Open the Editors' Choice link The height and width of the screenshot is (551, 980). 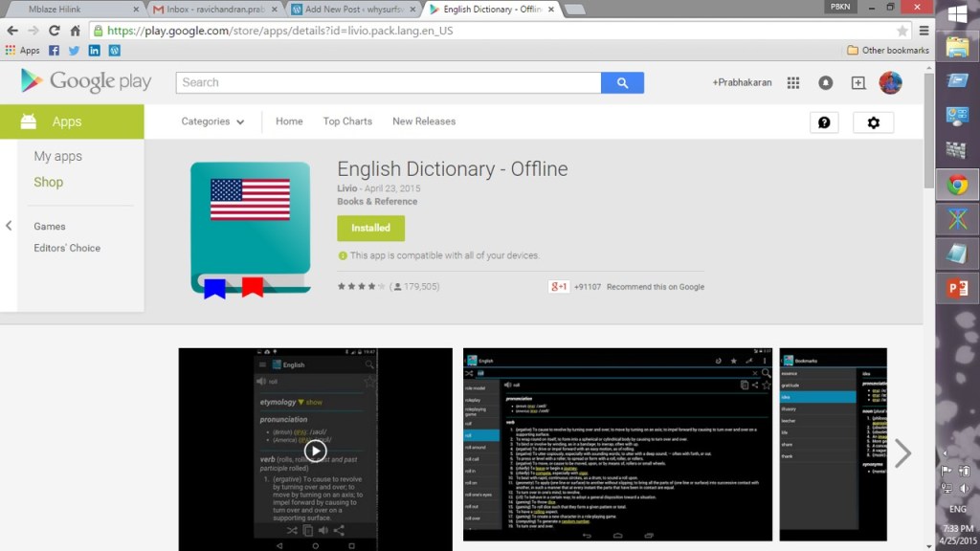tap(67, 248)
